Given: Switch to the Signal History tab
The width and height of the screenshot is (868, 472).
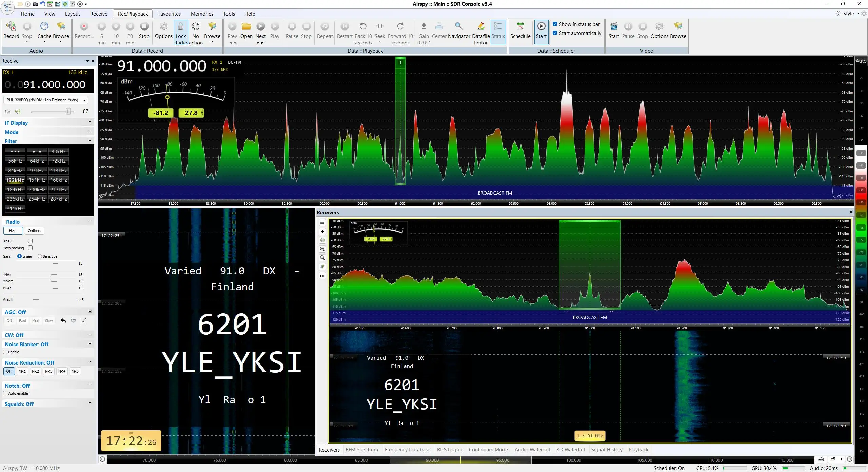Looking at the screenshot, I should 607,450.
